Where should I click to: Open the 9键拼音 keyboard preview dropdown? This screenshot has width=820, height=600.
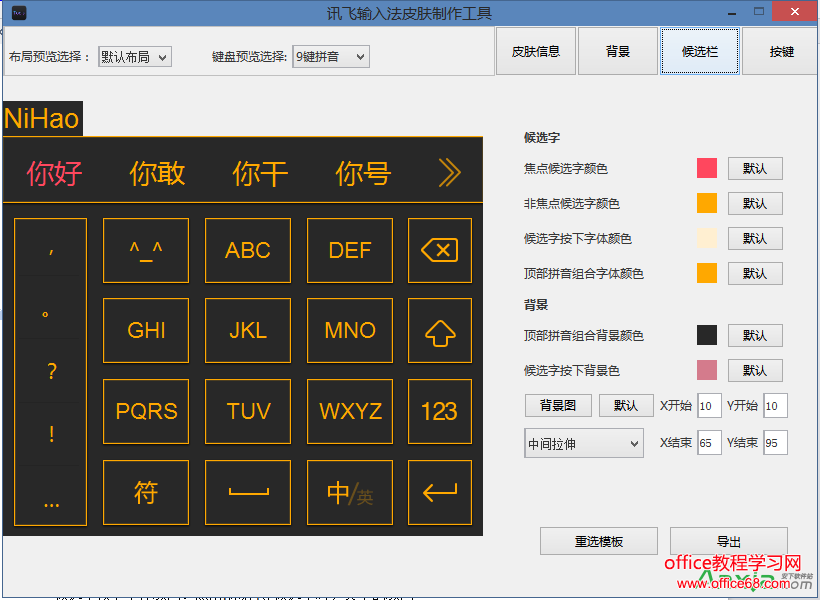[330, 57]
